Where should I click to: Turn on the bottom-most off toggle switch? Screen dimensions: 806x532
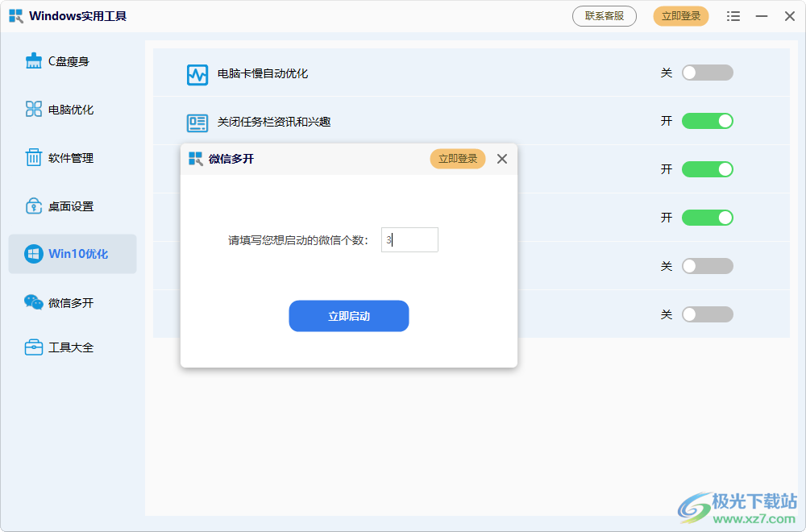point(707,314)
